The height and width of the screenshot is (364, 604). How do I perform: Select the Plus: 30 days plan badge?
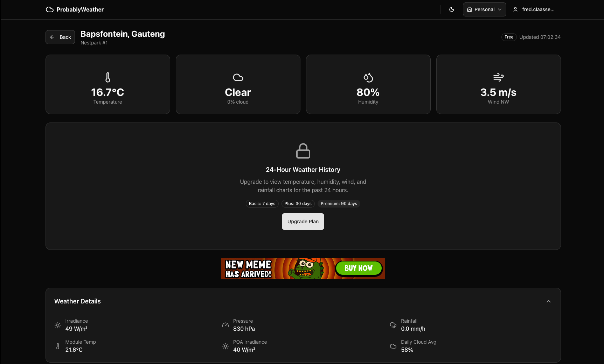click(298, 204)
